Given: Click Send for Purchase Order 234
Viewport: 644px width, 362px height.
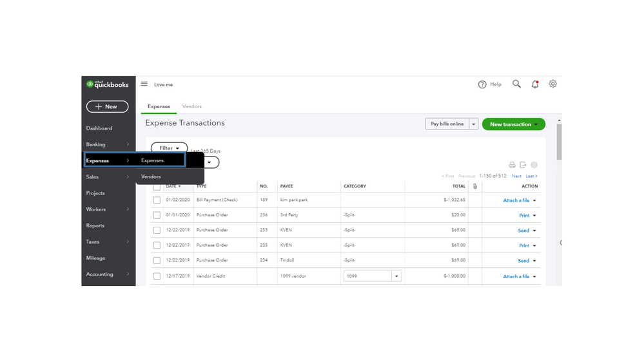Looking at the screenshot, I should 523,261.
